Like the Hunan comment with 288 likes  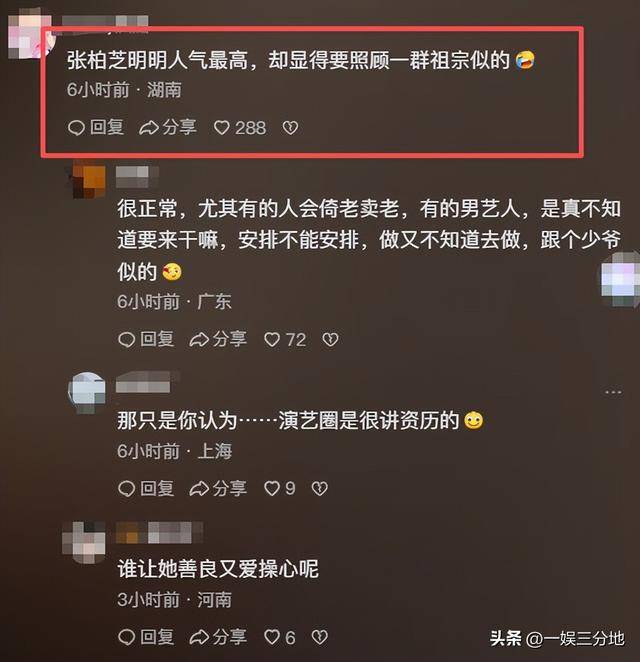222,128
